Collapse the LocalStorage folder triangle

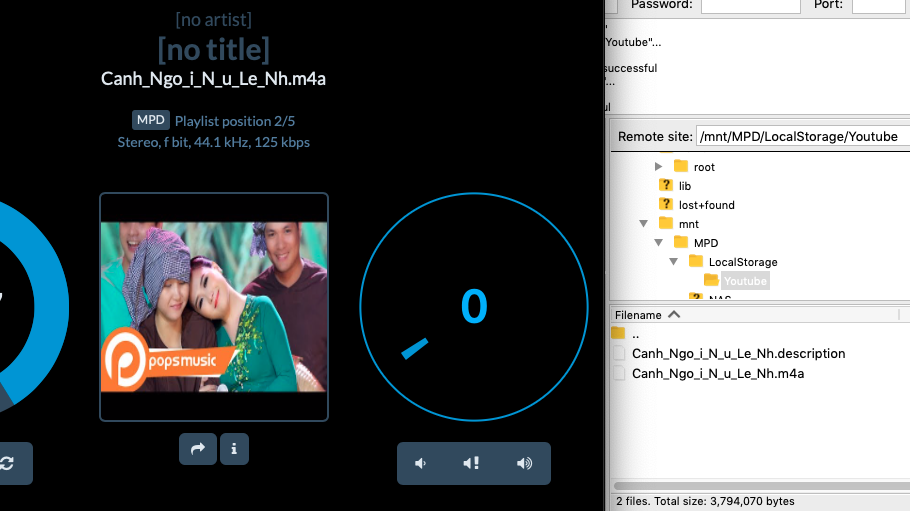[674, 262]
